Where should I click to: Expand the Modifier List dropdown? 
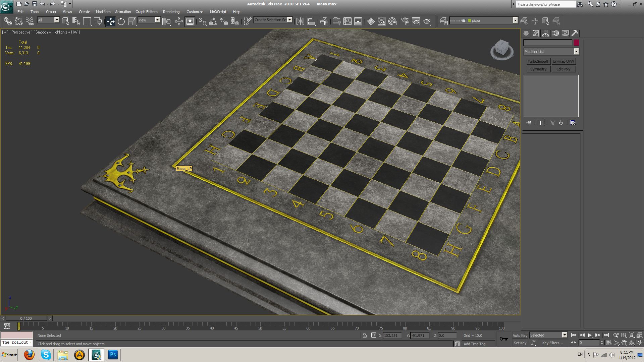(576, 52)
